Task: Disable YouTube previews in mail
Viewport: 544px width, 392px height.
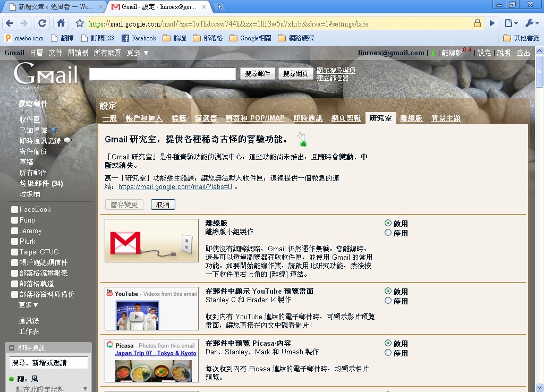Action: [388, 301]
